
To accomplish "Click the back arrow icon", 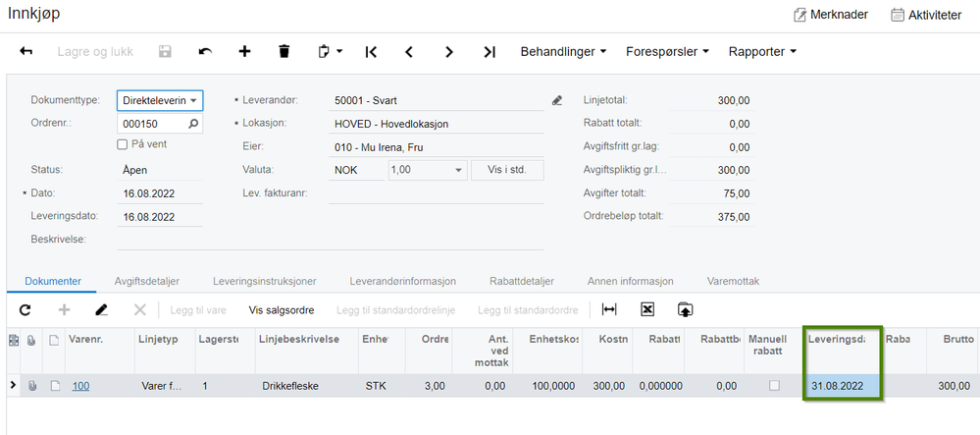I will (x=26, y=51).
